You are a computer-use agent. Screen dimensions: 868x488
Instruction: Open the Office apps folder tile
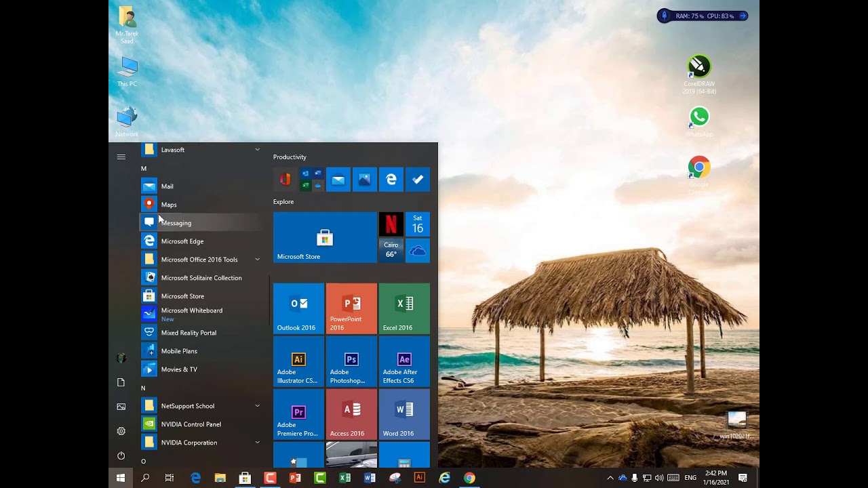312,180
